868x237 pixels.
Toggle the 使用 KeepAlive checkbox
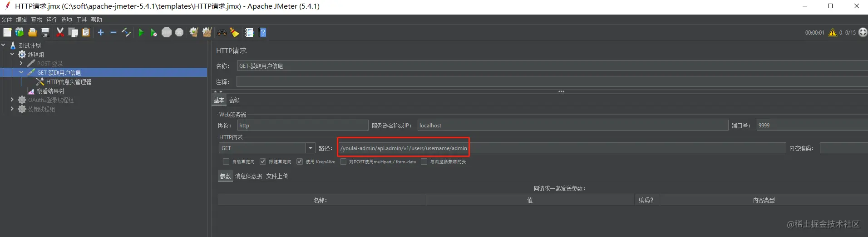(x=300, y=161)
